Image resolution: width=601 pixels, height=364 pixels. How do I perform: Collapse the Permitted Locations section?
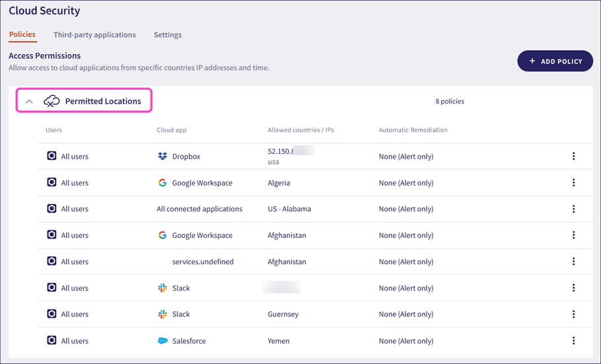click(29, 102)
